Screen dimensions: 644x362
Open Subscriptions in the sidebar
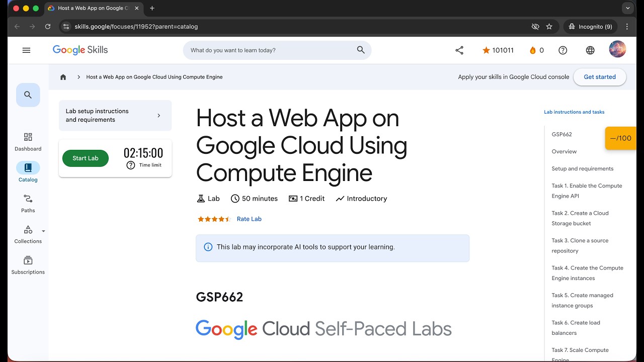pyautogui.click(x=28, y=265)
